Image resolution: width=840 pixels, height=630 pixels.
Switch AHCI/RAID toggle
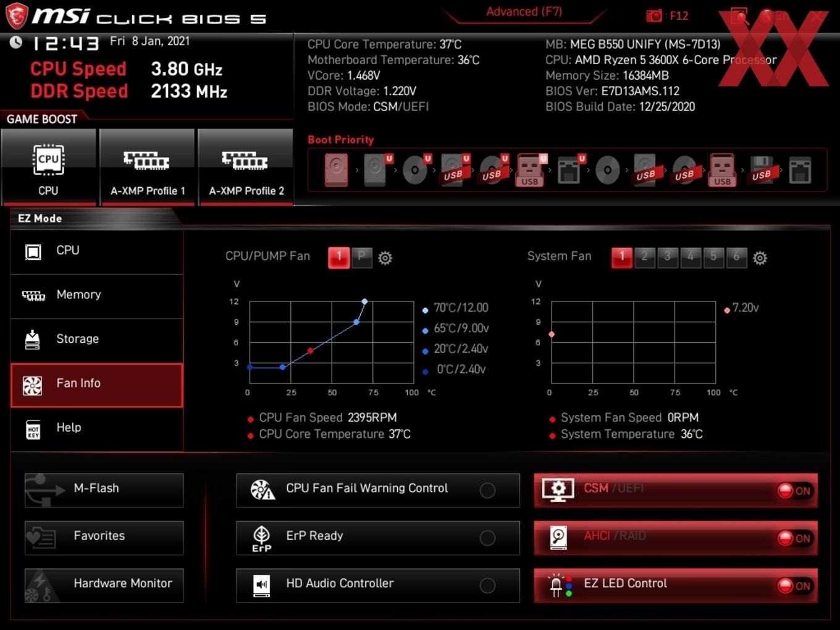pos(795,539)
